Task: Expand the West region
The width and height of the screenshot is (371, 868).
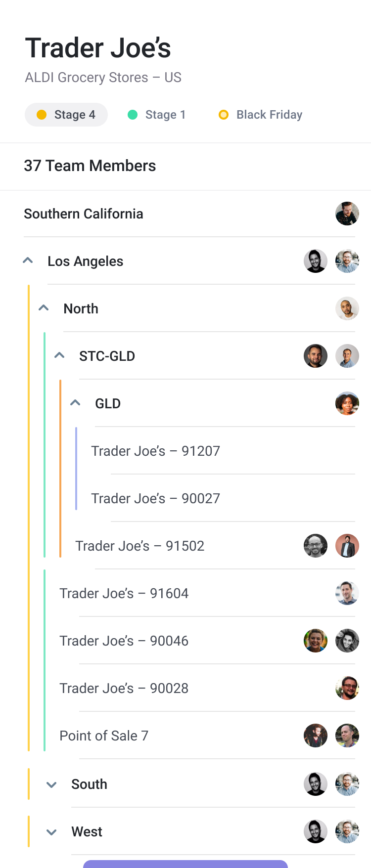Action: (51, 832)
